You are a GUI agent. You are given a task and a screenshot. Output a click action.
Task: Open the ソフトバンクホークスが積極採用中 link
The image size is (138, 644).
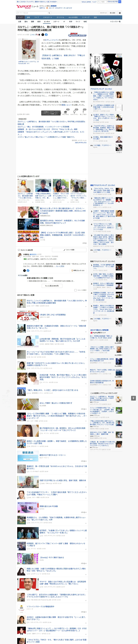40,607
